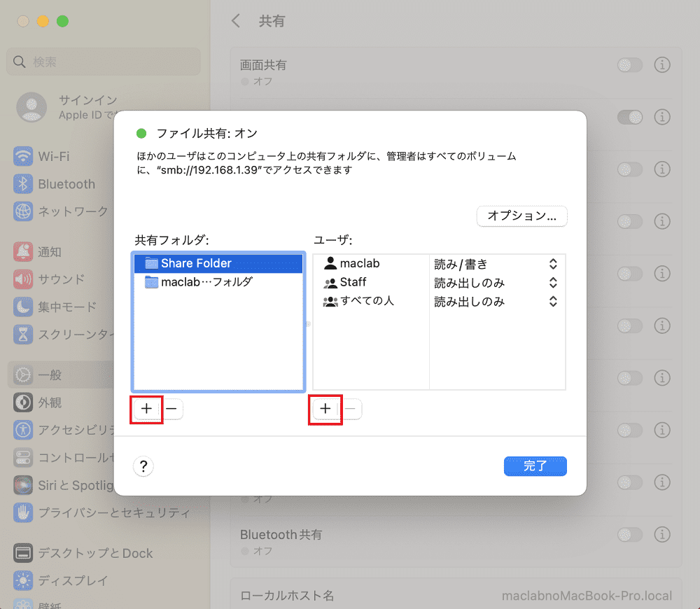700x609 pixels.
Task: Open アクセシビリティ settings in sidebar
Action: click(62, 430)
